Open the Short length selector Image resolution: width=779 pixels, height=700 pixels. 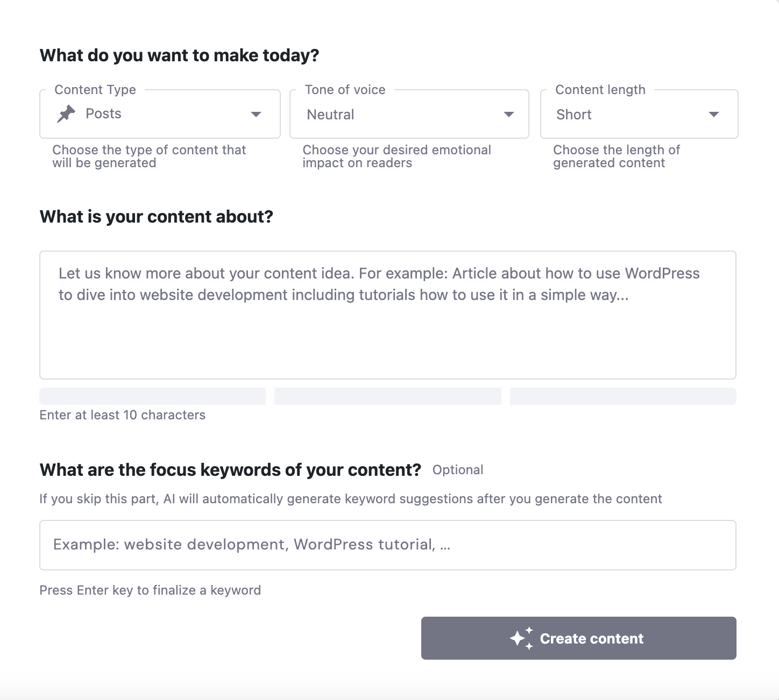(x=638, y=114)
